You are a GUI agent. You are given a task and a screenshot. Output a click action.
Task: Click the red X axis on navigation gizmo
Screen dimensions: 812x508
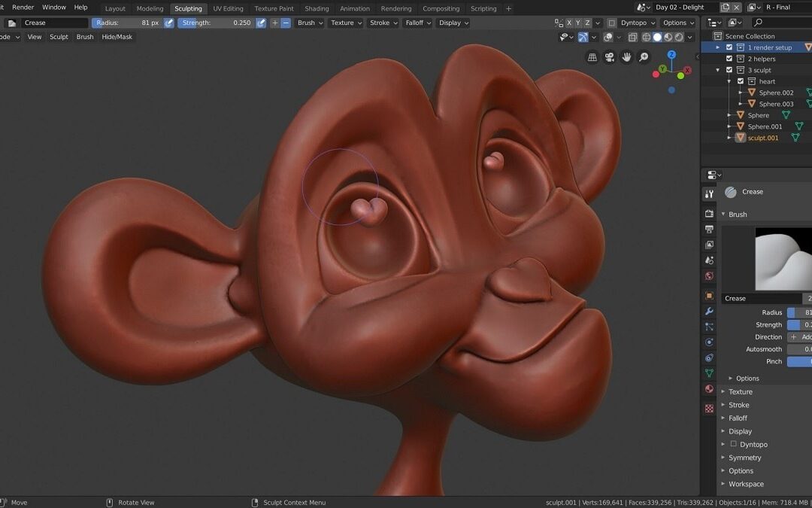point(688,71)
